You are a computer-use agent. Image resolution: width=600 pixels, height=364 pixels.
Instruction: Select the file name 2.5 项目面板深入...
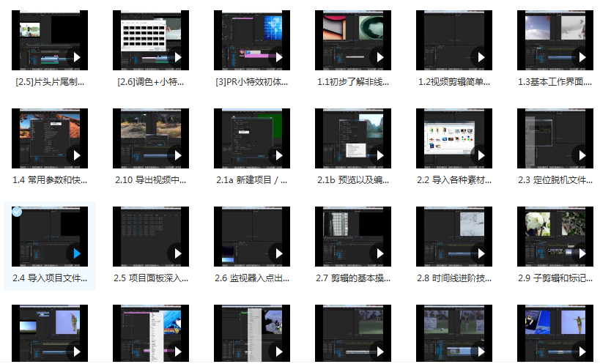[x=151, y=278]
